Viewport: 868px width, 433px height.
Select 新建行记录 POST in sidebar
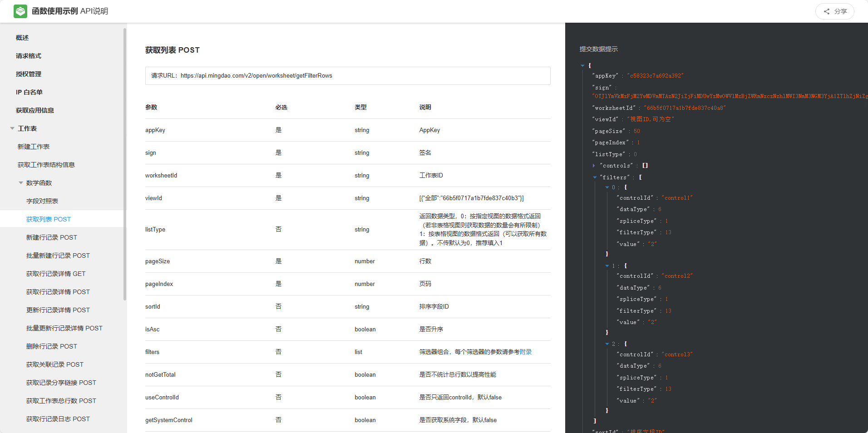point(51,237)
